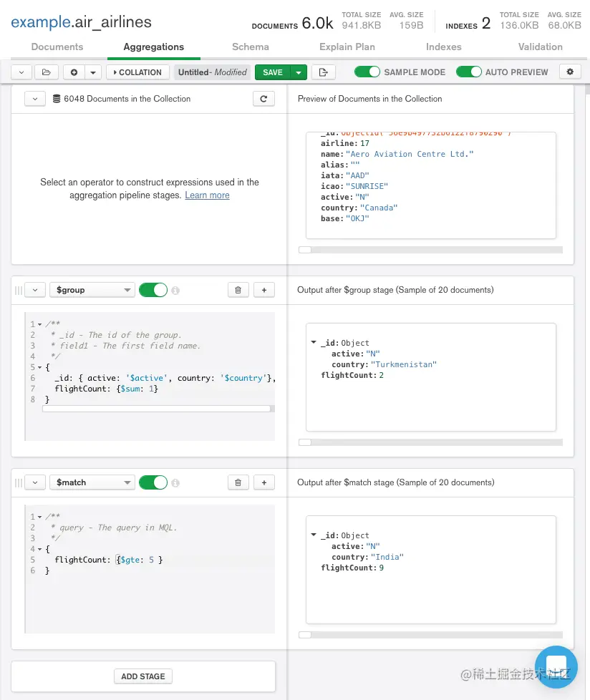Grab the $group stage drag handle

pos(19,290)
